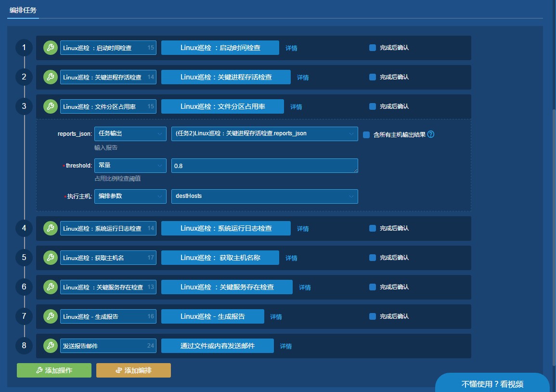The width and height of the screenshot is (556, 392).
Task: Click help question mark beside 含所有主机输出结果
Action: click(431, 134)
